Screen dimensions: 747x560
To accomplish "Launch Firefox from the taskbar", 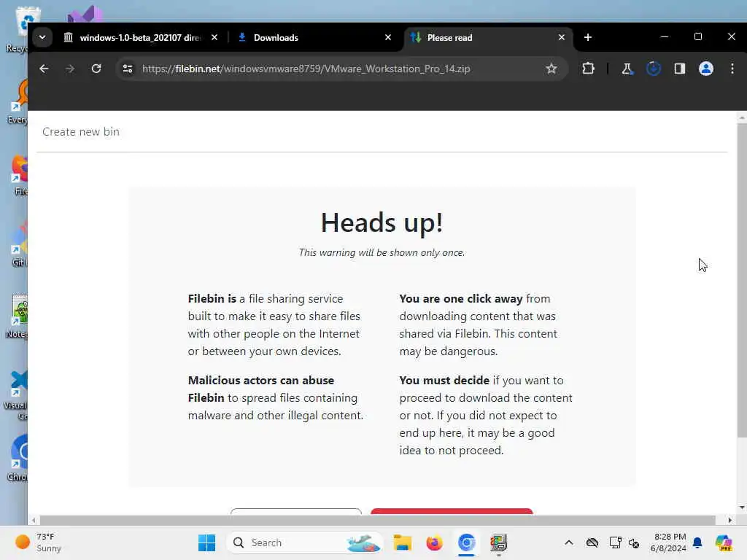I will [x=434, y=542].
